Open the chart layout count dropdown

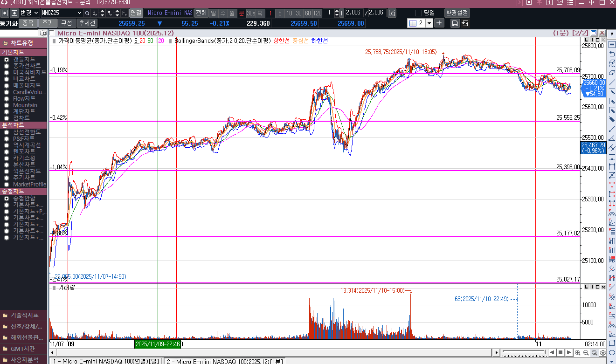point(429,23)
